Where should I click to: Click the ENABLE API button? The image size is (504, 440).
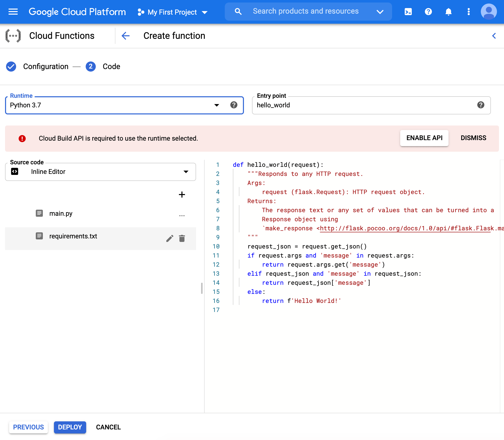coord(424,138)
